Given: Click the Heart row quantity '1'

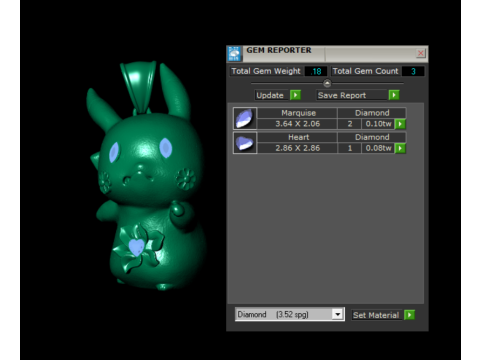Looking at the screenshot, I should [x=350, y=148].
